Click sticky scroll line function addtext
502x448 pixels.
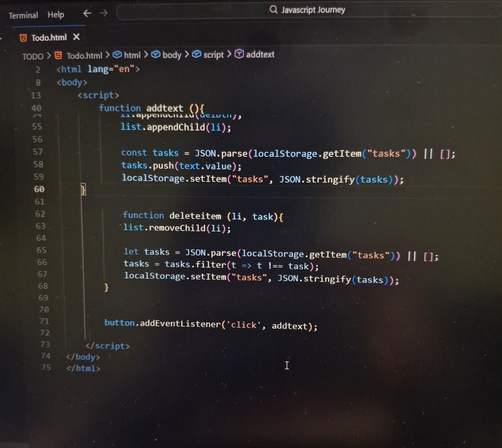[151, 108]
